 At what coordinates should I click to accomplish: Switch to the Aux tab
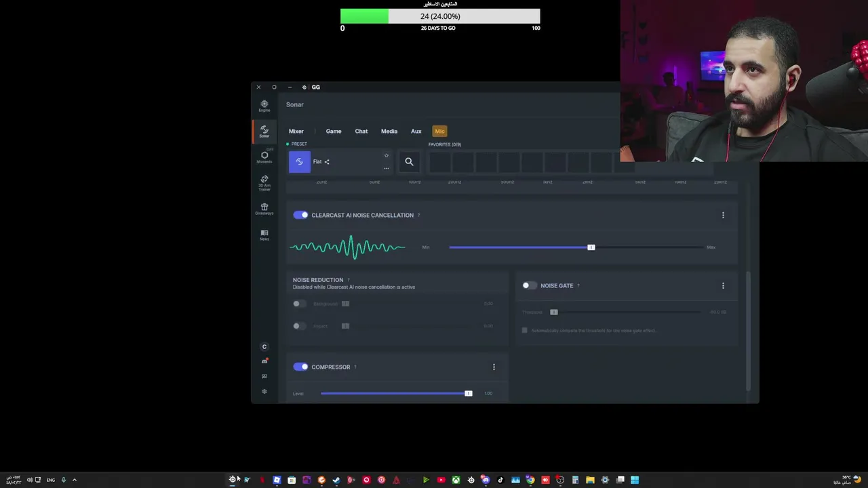(x=416, y=131)
